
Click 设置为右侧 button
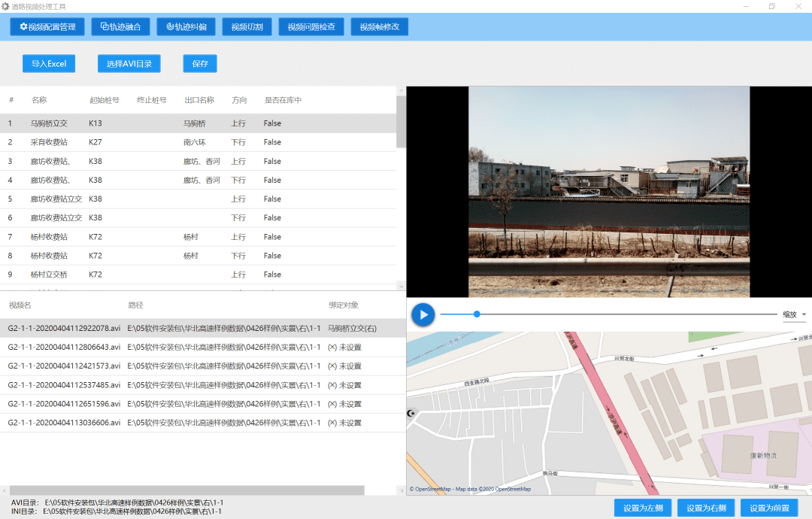pos(706,508)
